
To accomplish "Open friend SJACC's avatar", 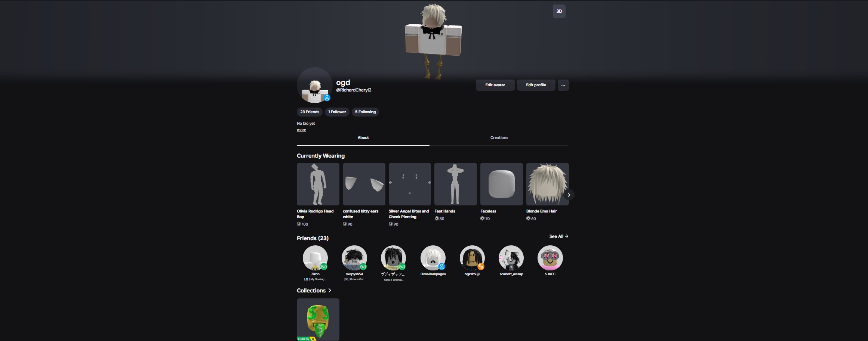I will point(550,258).
